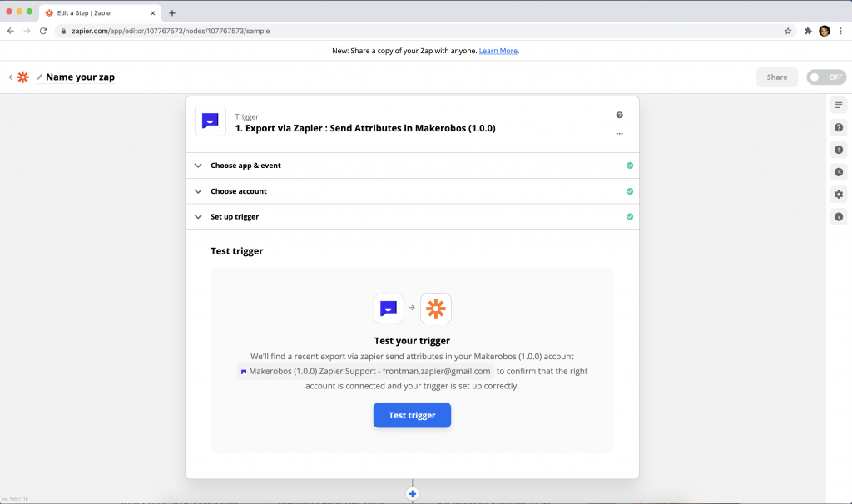Open the right sidebar alert icon
The image size is (852, 504).
(x=839, y=150)
